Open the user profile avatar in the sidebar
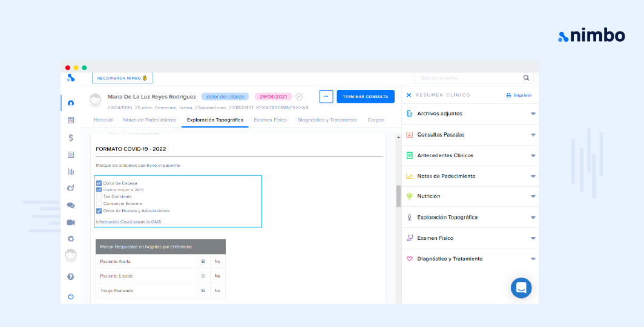The width and height of the screenshot is (644, 327). click(71, 256)
